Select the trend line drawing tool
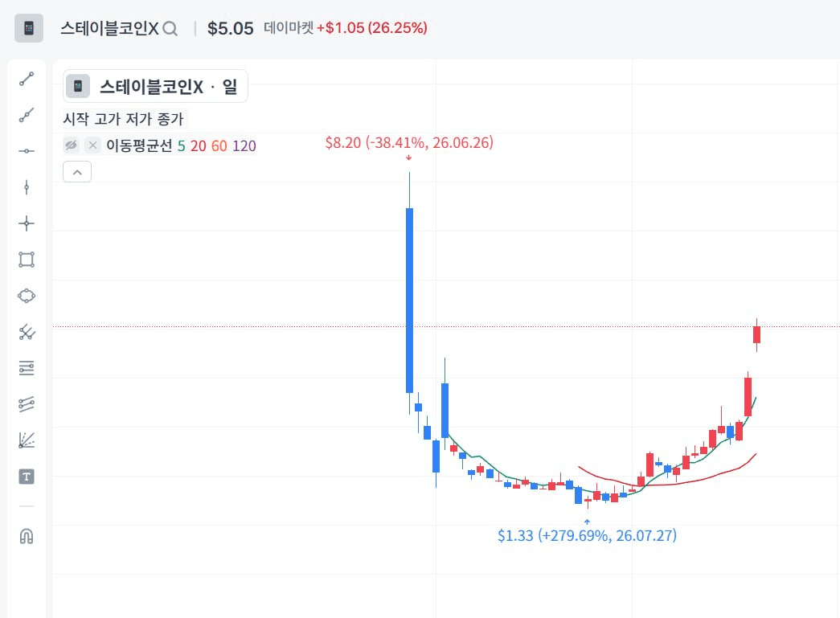 coord(27,79)
